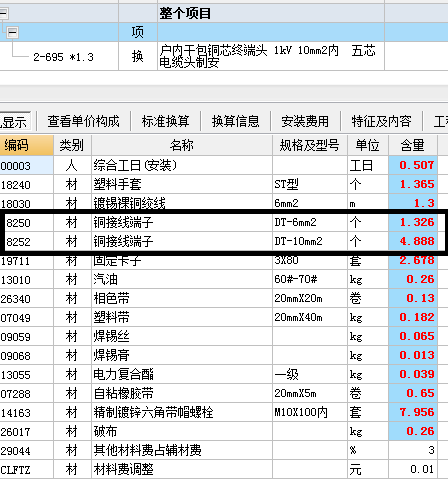448x483 pixels.
Task: Select the 固定卡子 row name
Action: (182, 261)
